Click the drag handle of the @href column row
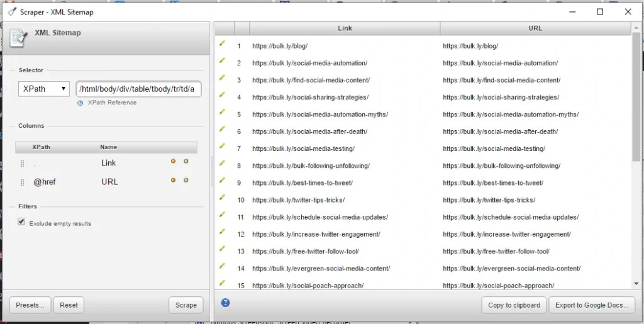Image resolution: width=644 pixels, height=324 pixels. 22,182
